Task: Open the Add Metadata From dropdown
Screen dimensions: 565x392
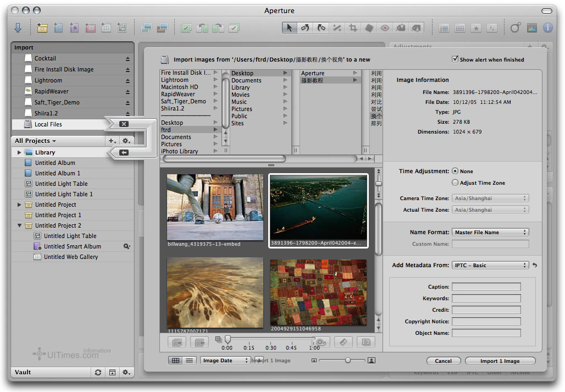Action: click(x=490, y=265)
